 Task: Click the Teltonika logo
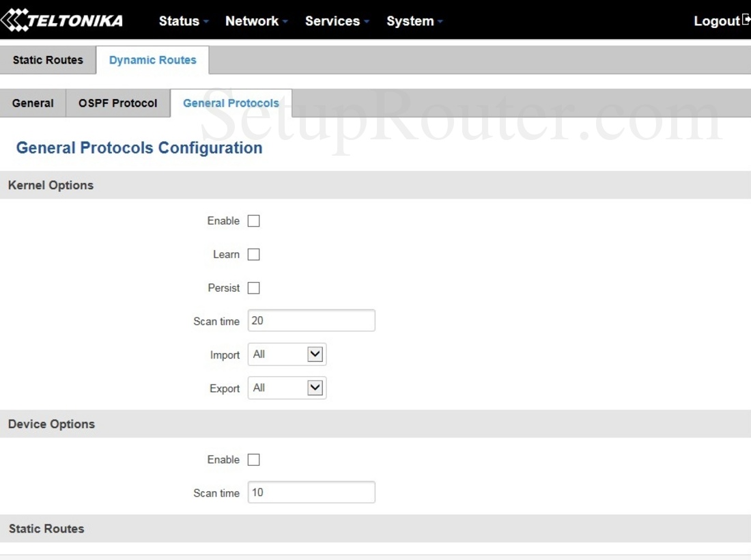click(62, 20)
